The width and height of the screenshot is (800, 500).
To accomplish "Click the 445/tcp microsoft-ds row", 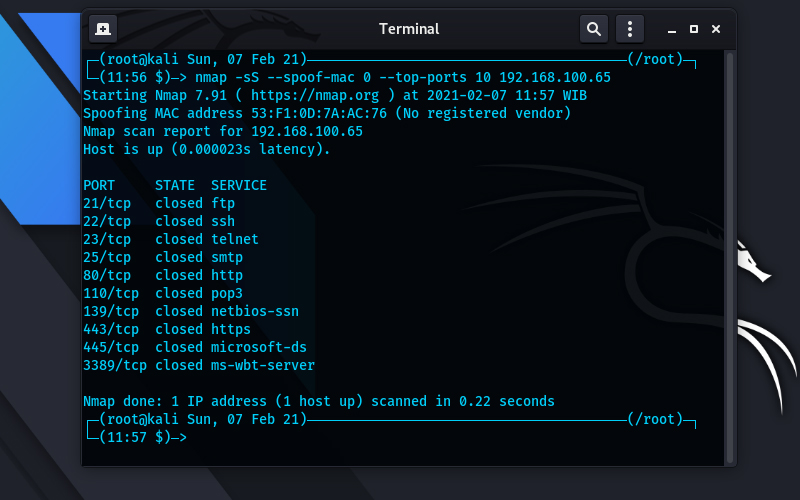I will pyautogui.click(x=195, y=347).
